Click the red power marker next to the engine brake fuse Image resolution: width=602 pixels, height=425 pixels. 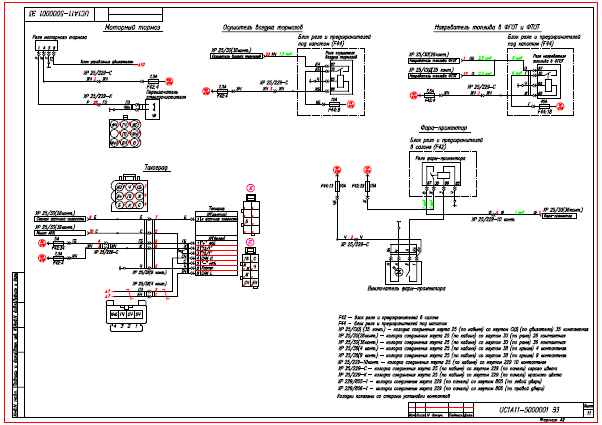pyautogui.click(x=169, y=81)
